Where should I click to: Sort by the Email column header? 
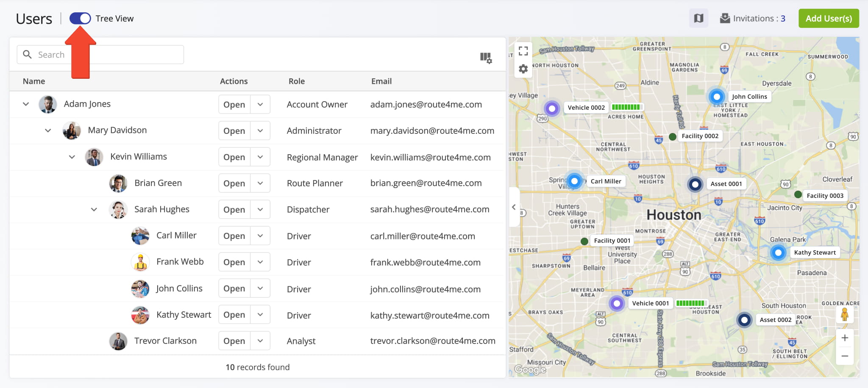[381, 81]
